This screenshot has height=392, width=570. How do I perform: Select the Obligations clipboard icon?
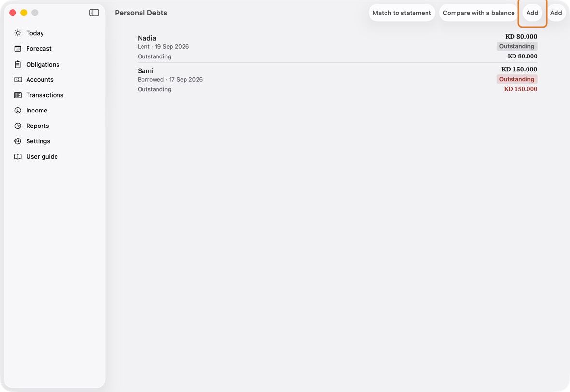coord(18,64)
